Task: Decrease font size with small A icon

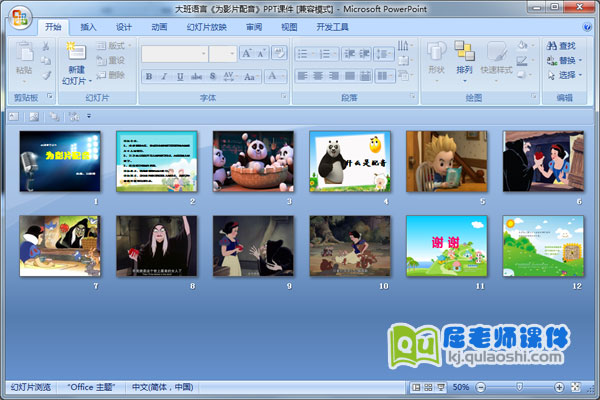Action: coord(261,53)
